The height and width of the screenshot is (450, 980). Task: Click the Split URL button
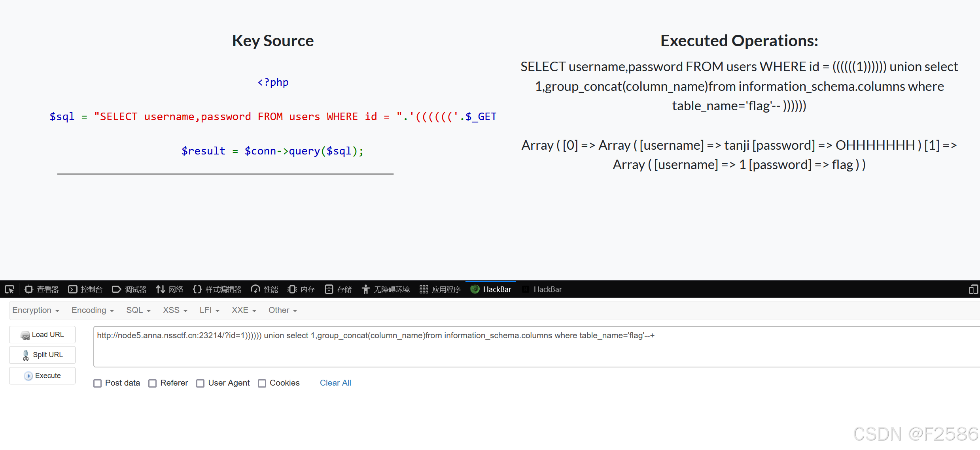coord(42,355)
